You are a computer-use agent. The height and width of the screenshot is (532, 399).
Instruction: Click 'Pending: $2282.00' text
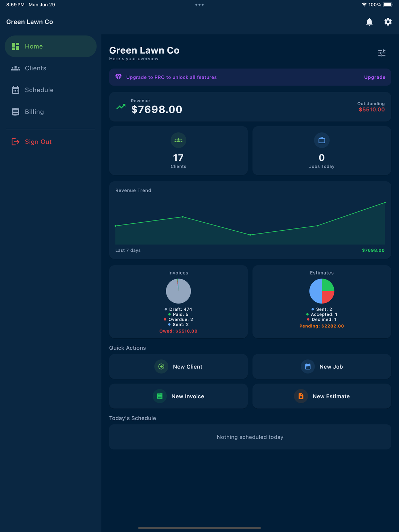(x=322, y=326)
